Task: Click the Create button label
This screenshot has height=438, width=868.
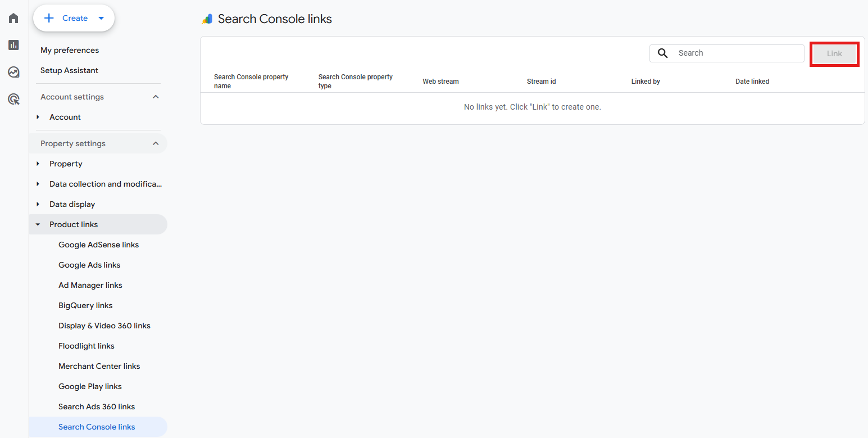Action: 75,18
